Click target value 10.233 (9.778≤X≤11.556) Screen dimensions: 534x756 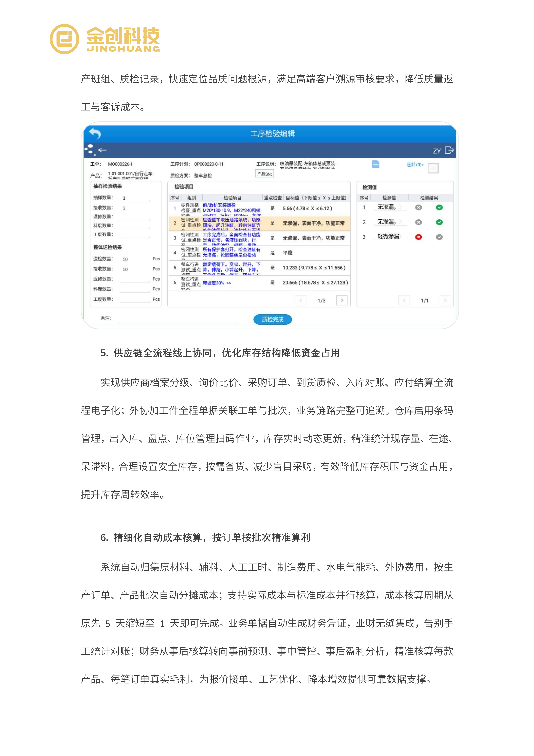(314, 268)
